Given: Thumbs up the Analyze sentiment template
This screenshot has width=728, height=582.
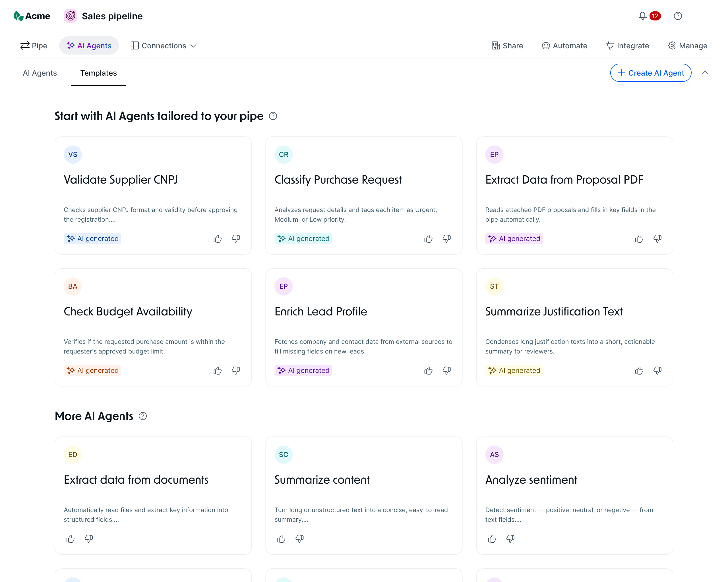Looking at the screenshot, I should (492, 539).
